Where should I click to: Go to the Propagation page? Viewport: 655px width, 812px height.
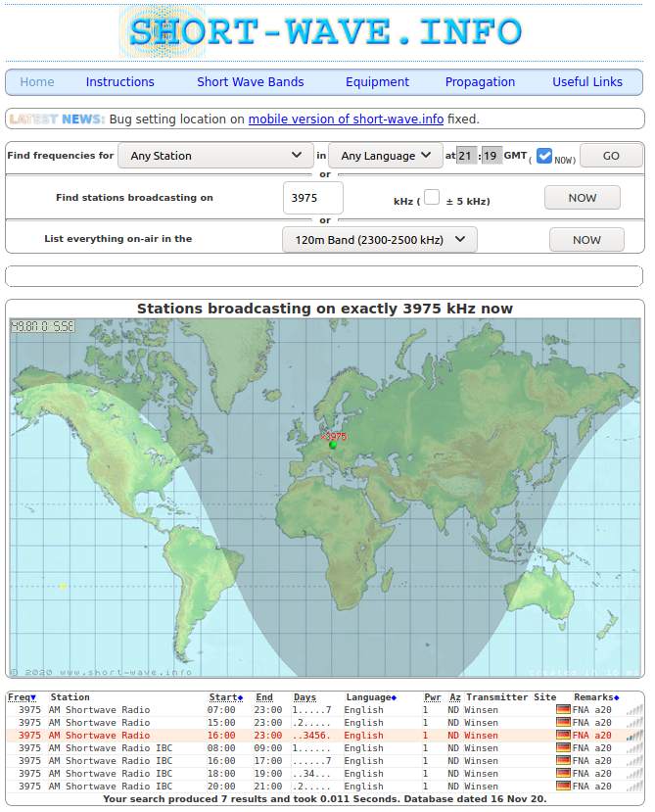480,82
